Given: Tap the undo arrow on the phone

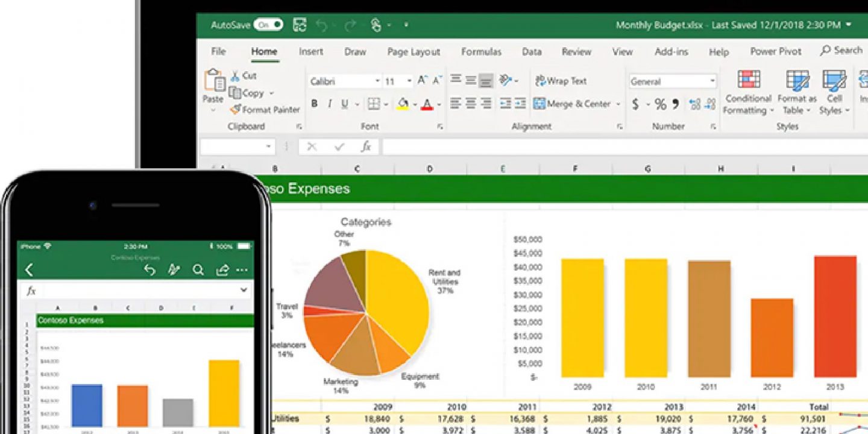Looking at the screenshot, I should point(149,270).
